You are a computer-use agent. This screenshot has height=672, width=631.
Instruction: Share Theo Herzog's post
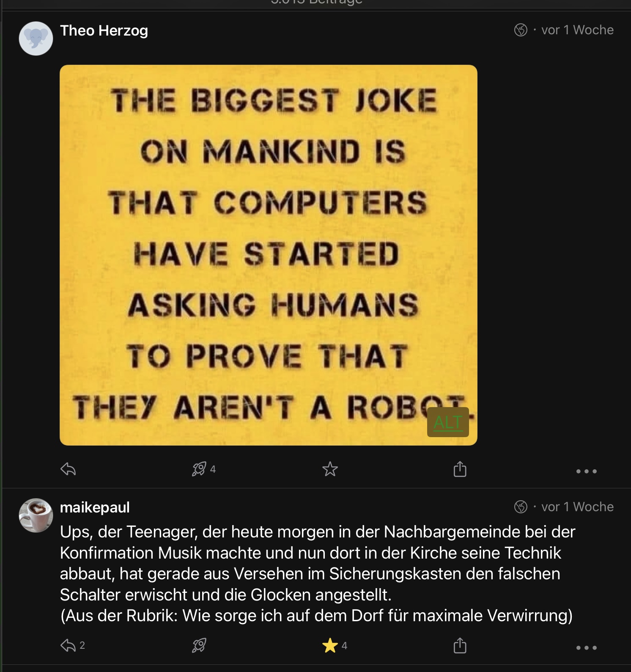coord(460,469)
